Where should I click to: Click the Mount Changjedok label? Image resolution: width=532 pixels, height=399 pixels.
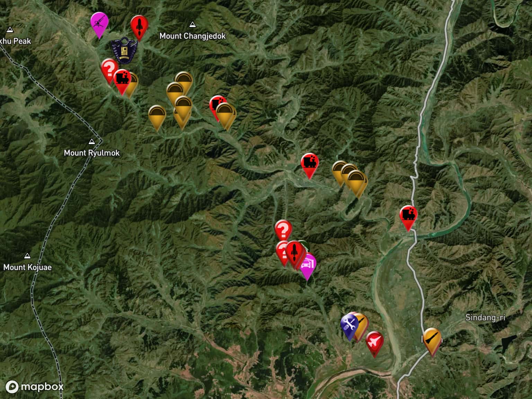[x=193, y=36]
